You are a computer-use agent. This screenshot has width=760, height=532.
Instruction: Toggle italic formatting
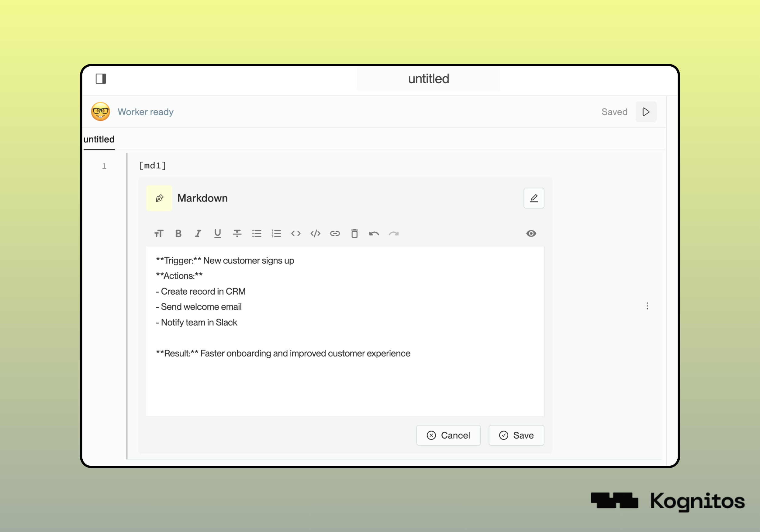(198, 234)
